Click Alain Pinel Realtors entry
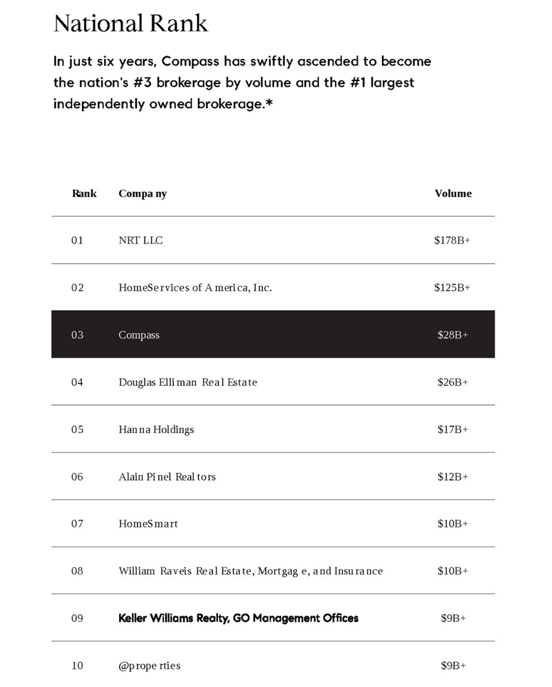The height and width of the screenshot is (687, 552). [x=167, y=477]
